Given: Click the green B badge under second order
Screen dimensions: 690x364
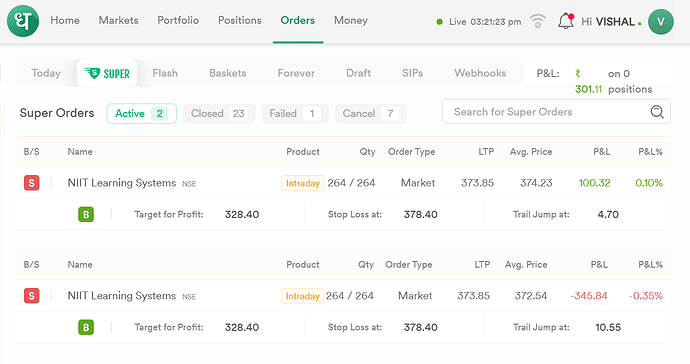Looking at the screenshot, I should (86, 327).
